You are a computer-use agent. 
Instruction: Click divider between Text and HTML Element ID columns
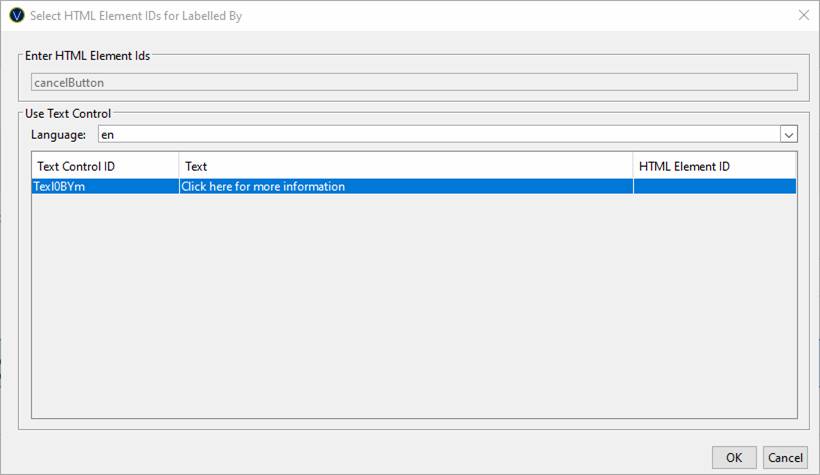pyautogui.click(x=633, y=166)
